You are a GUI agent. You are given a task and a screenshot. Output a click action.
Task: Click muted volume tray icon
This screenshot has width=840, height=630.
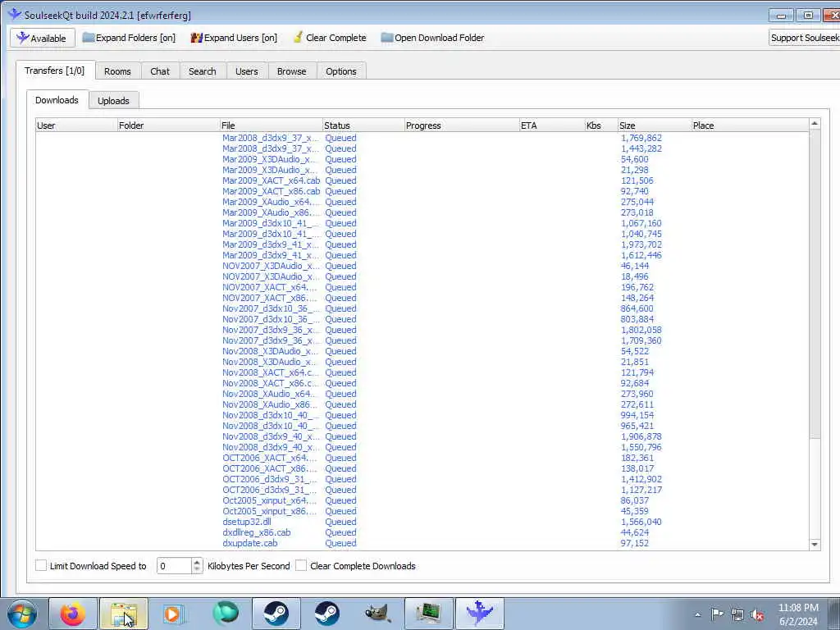coord(757,614)
